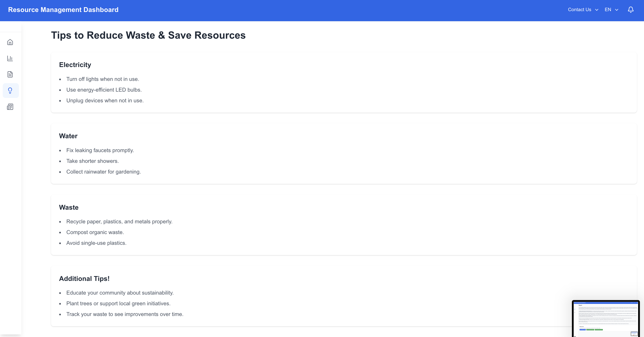The width and height of the screenshot is (644, 337).
Task: Select the lightbulb Tips icon
Action: pyautogui.click(x=10, y=91)
